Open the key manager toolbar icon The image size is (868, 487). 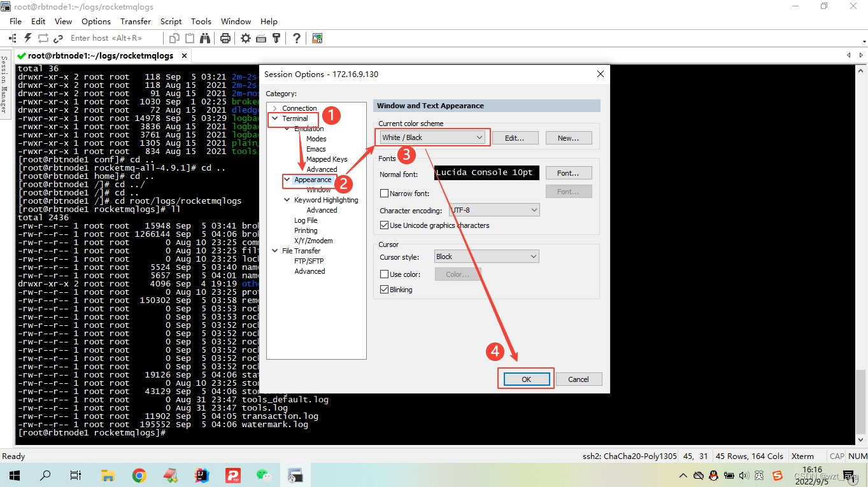276,38
